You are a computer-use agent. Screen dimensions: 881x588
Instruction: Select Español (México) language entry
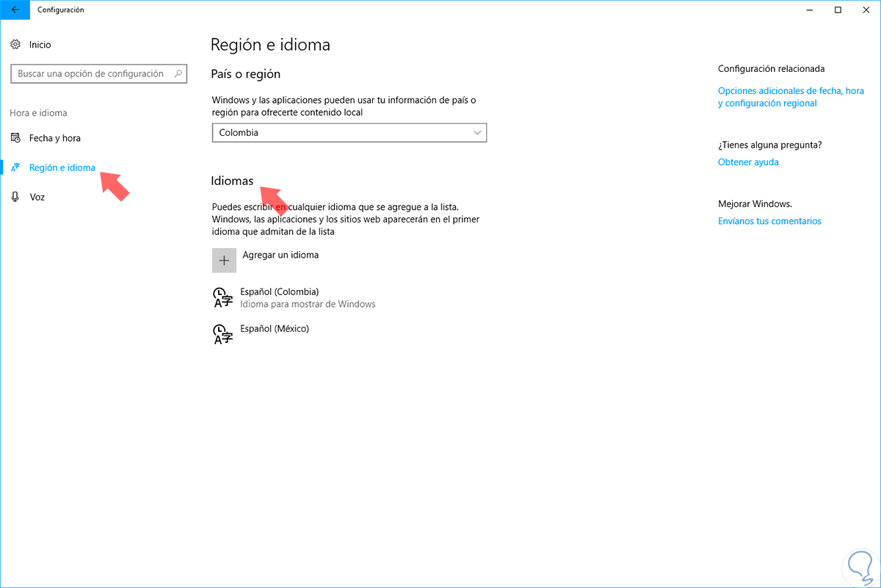click(275, 329)
